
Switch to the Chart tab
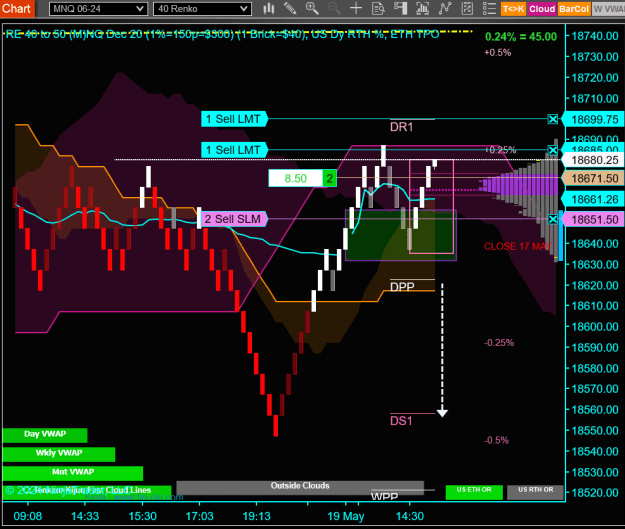coord(17,8)
